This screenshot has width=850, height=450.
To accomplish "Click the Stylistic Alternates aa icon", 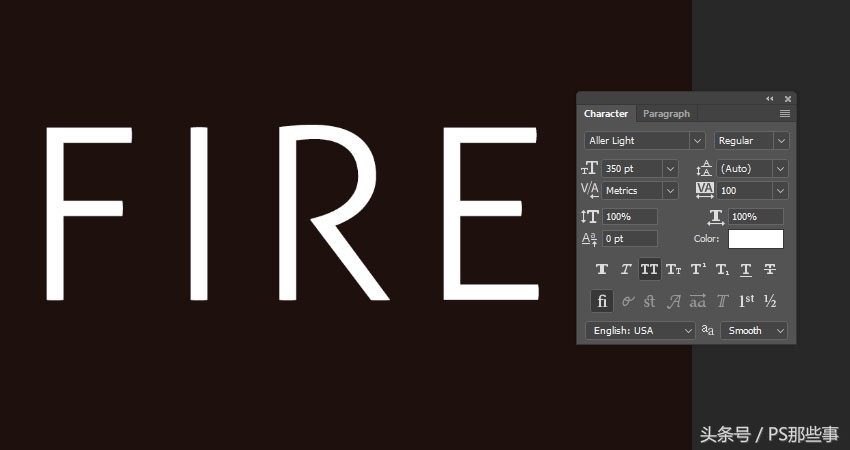I will (x=698, y=301).
